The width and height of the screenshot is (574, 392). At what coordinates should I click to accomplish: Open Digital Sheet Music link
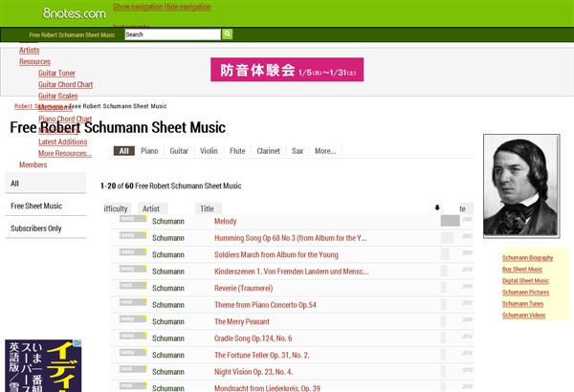tap(525, 281)
